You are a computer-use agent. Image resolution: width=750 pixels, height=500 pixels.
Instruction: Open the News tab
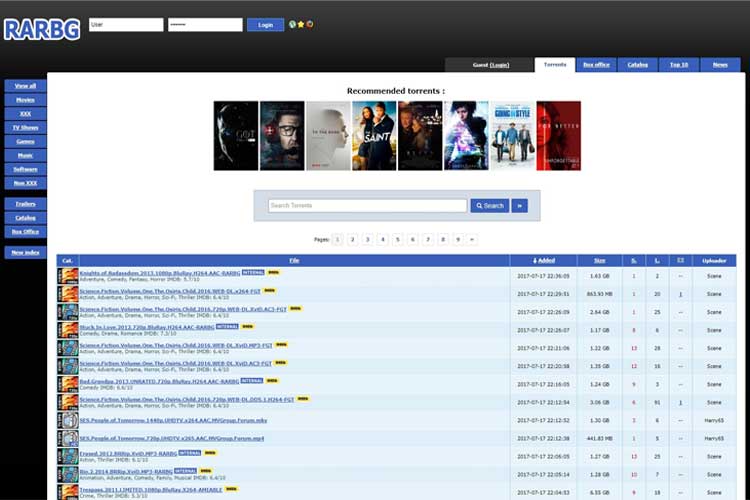point(720,65)
